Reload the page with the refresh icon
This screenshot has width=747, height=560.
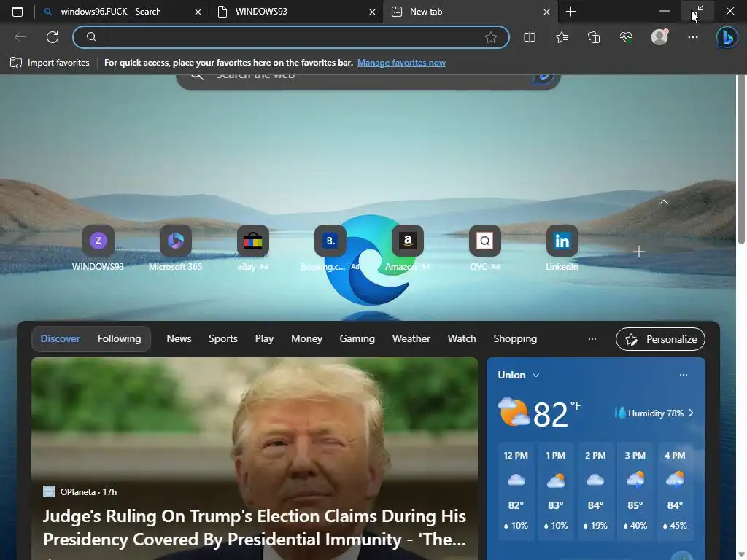[x=53, y=37]
